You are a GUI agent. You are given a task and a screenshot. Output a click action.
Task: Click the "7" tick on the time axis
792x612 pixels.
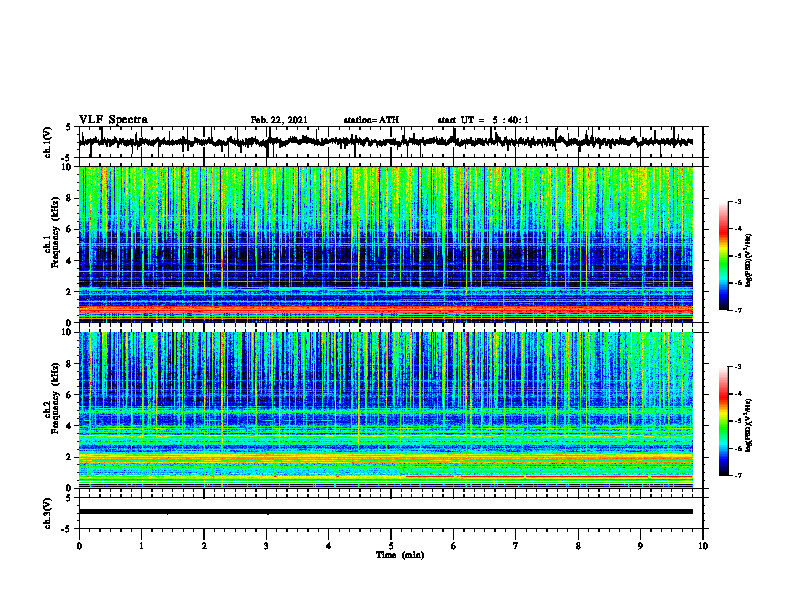(x=516, y=546)
